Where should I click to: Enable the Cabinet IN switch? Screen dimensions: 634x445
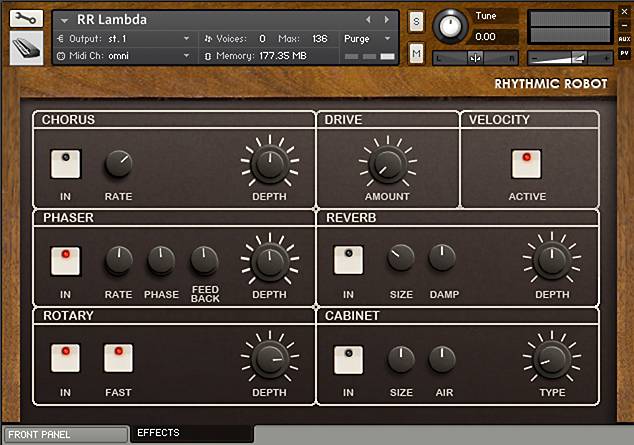tap(349, 360)
